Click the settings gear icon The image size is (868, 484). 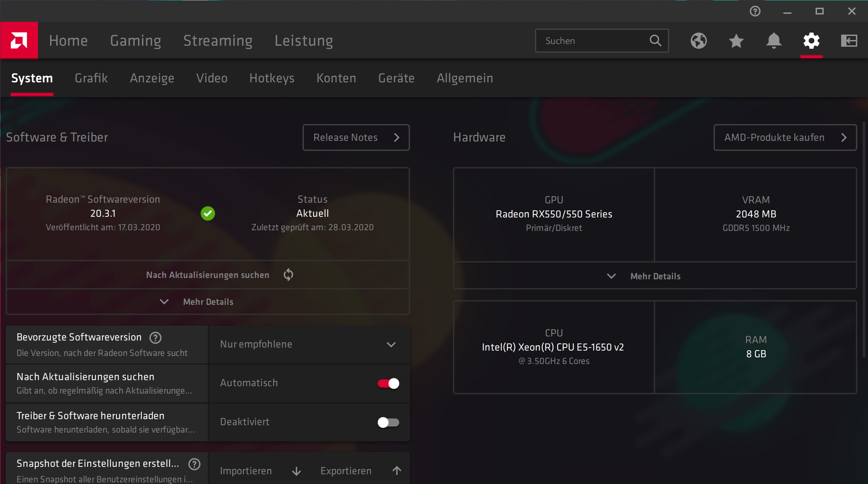click(811, 41)
